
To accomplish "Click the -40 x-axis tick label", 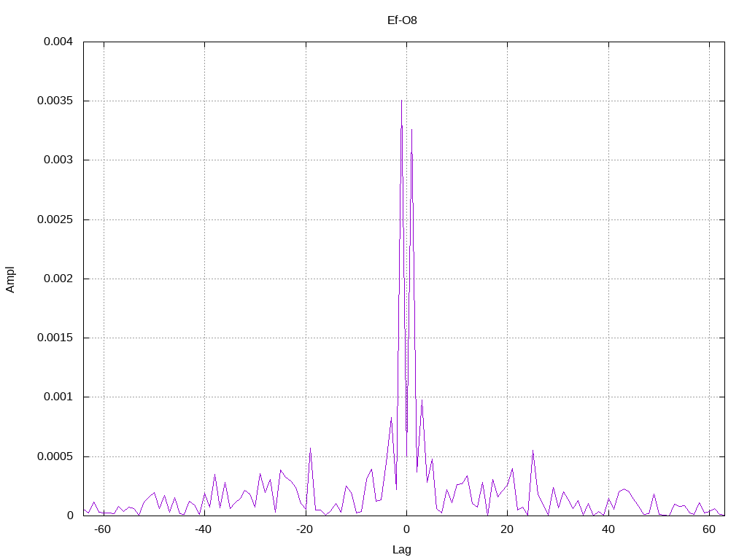I will click(204, 529).
